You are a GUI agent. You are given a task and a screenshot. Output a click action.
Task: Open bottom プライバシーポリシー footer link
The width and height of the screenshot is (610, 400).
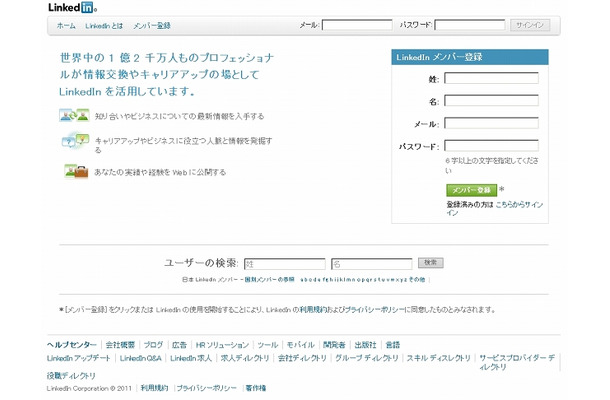(x=207, y=388)
